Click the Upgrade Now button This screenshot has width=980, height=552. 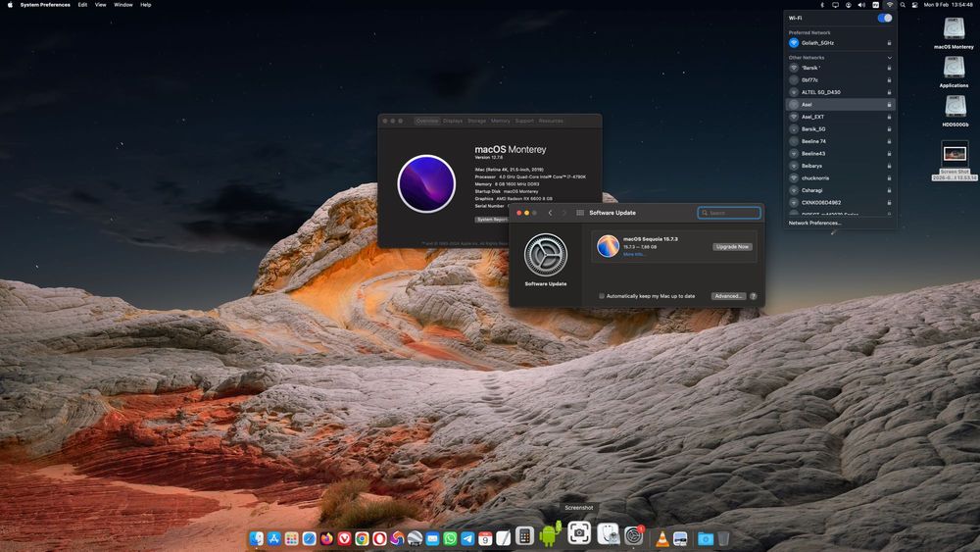(732, 246)
